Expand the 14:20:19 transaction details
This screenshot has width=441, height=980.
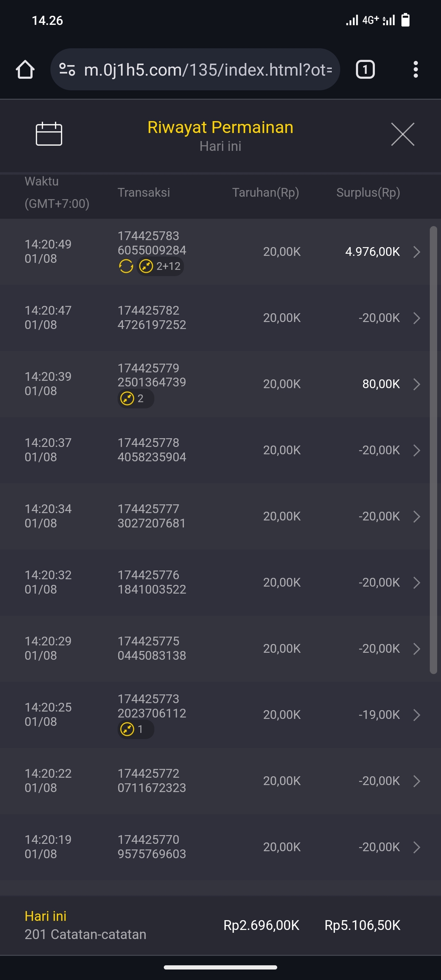[x=416, y=847]
